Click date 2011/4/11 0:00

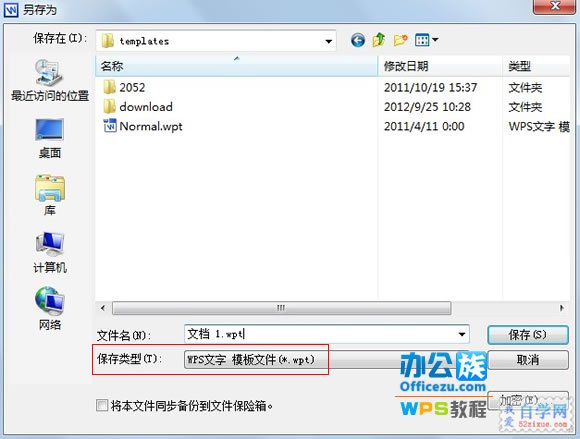coord(424,126)
